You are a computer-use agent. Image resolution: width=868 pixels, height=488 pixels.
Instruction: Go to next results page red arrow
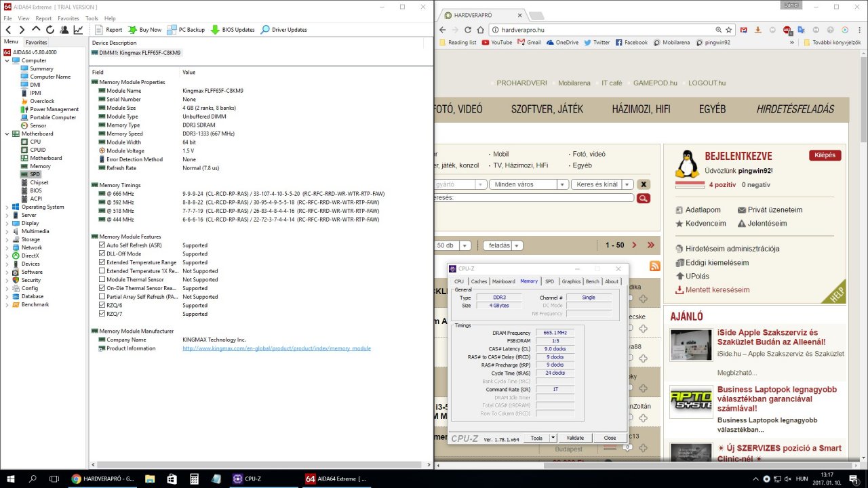pos(634,245)
